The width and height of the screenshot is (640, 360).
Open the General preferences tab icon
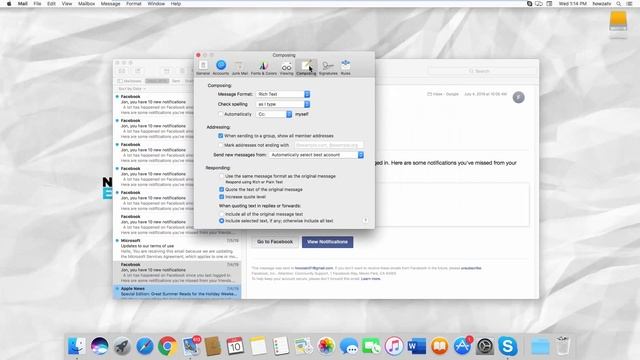click(203, 67)
